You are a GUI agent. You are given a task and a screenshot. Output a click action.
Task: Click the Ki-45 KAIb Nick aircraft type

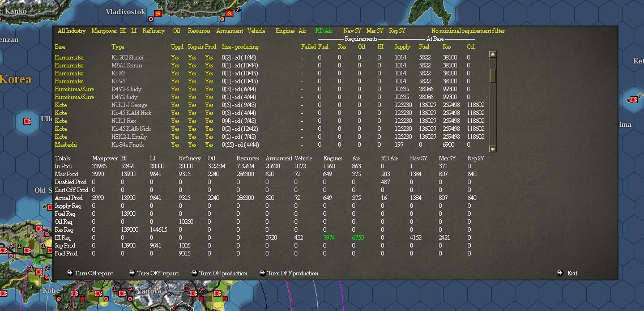pos(131,129)
